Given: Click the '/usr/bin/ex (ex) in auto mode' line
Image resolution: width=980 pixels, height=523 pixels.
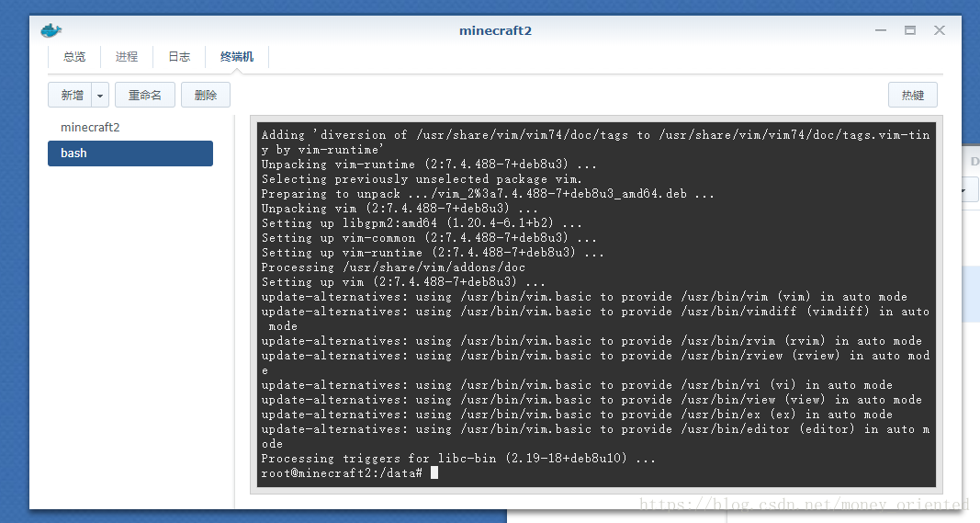Looking at the screenshot, I should 577,415.
